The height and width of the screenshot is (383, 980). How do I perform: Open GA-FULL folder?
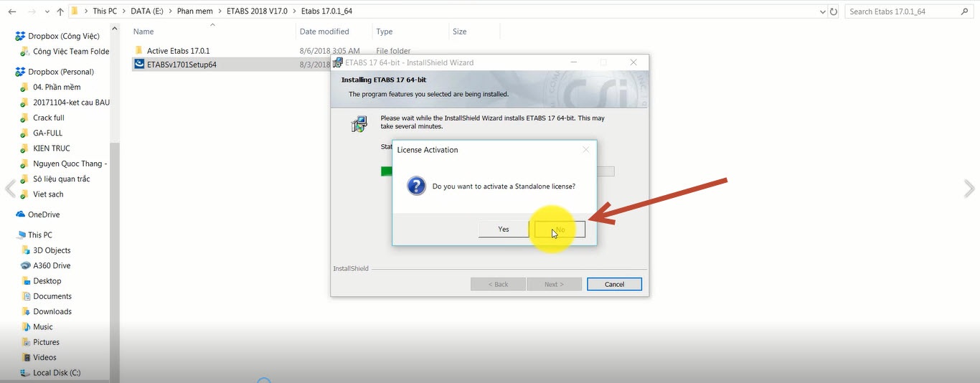(x=47, y=133)
